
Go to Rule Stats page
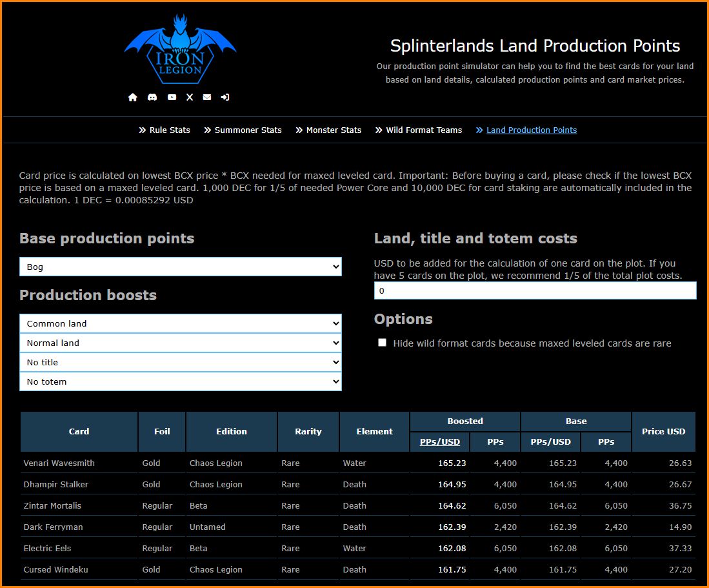[165, 130]
